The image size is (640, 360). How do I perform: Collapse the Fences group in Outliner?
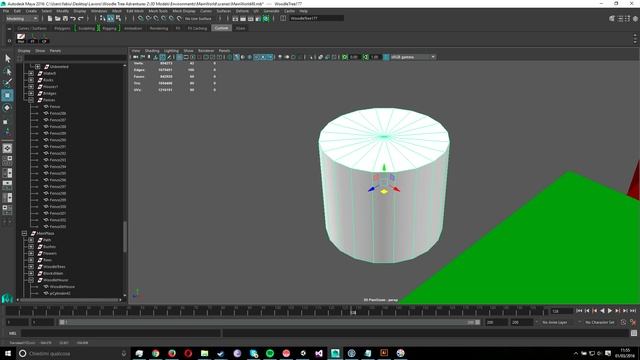[31, 100]
